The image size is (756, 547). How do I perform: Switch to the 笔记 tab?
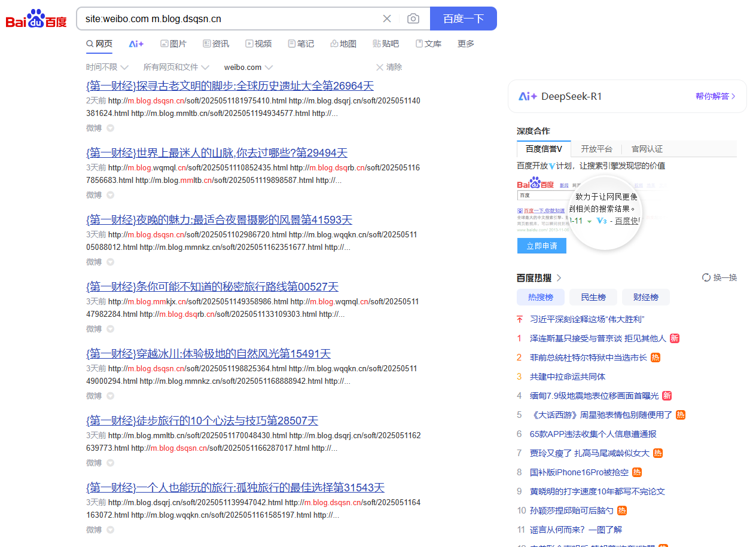point(301,44)
